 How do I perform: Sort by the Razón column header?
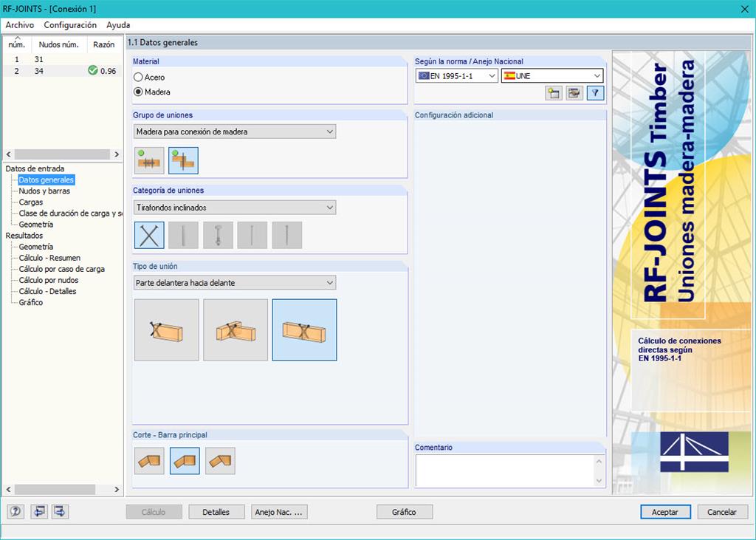(104, 44)
